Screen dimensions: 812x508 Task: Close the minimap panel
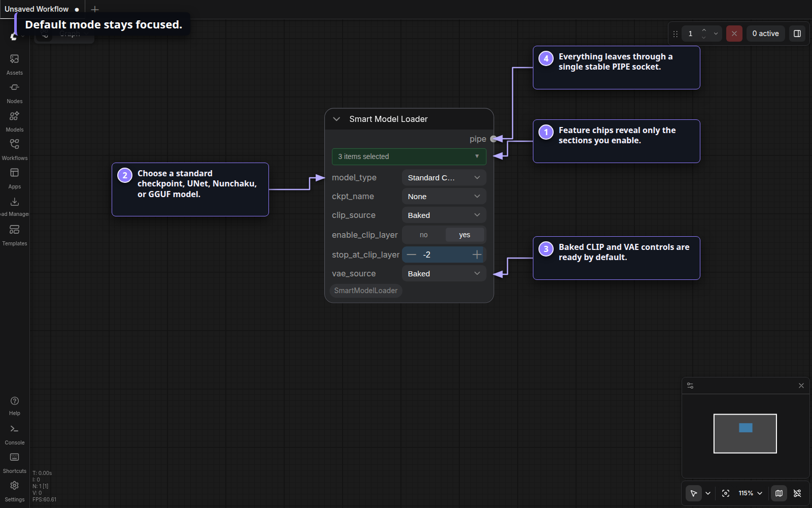[801, 386]
